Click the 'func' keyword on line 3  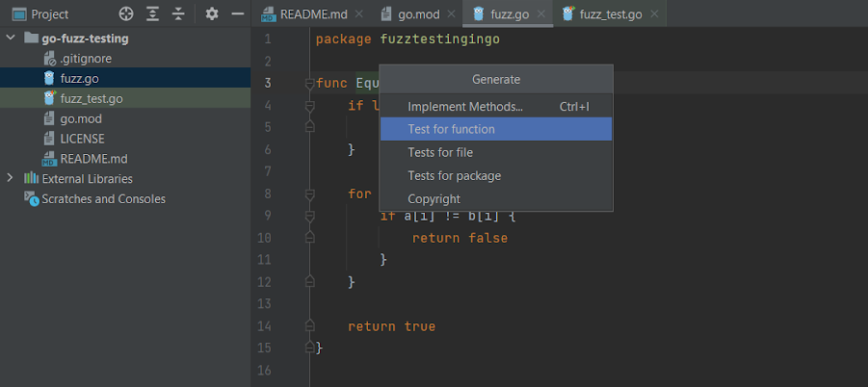pyautogui.click(x=332, y=84)
